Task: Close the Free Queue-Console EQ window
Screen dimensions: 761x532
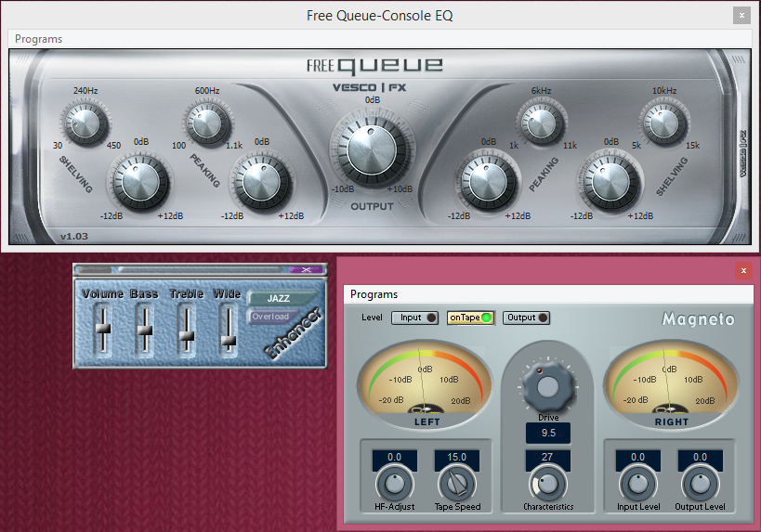Action: (x=741, y=16)
